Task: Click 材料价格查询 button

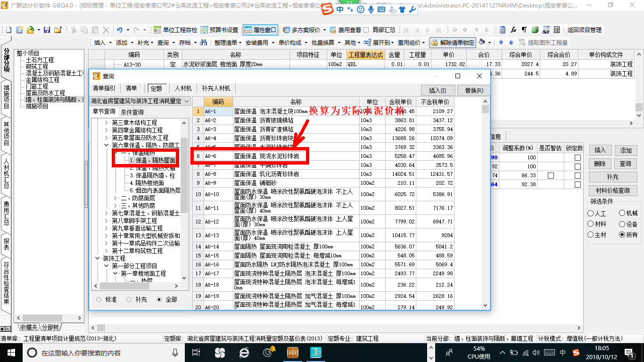Action: 612,190
